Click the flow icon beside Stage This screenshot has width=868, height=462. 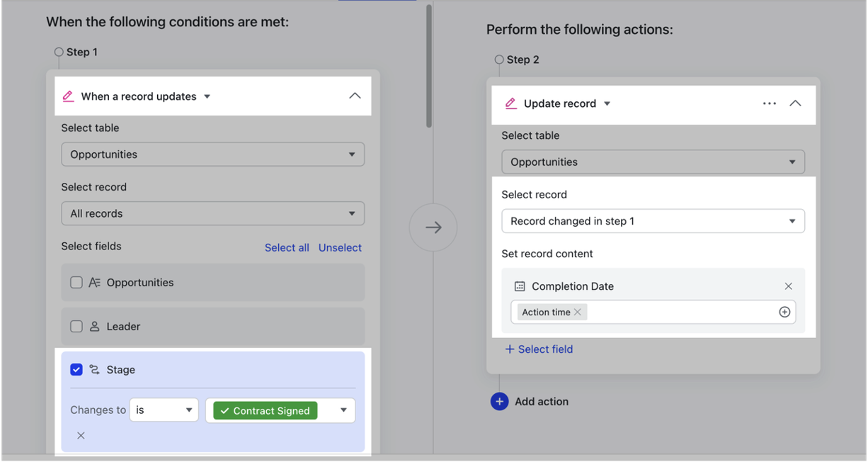pyautogui.click(x=95, y=370)
